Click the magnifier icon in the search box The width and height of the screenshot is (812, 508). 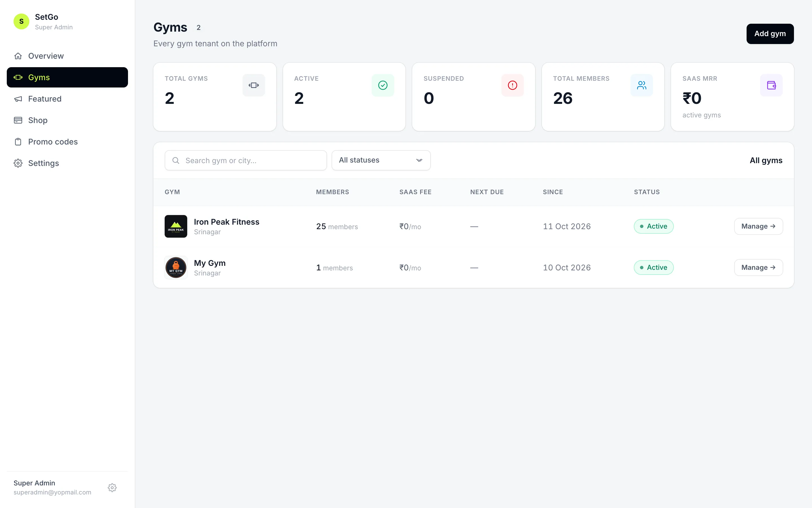pos(175,161)
